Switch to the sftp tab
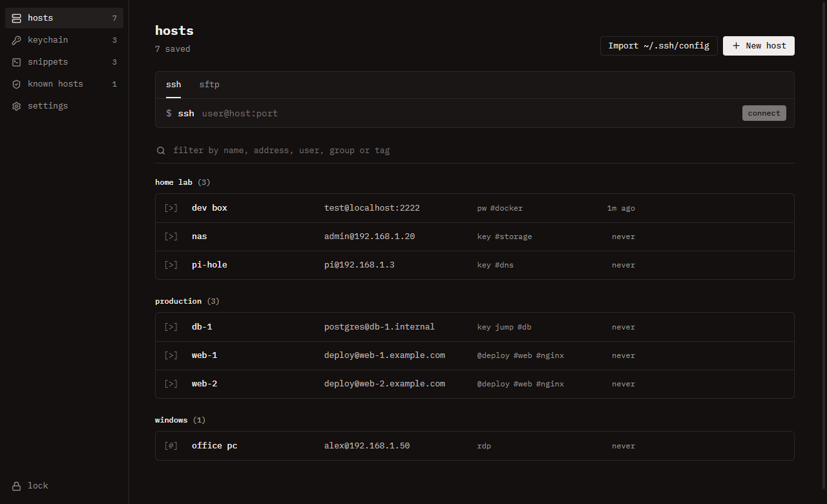The height and width of the screenshot is (504, 827). [209, 85]
